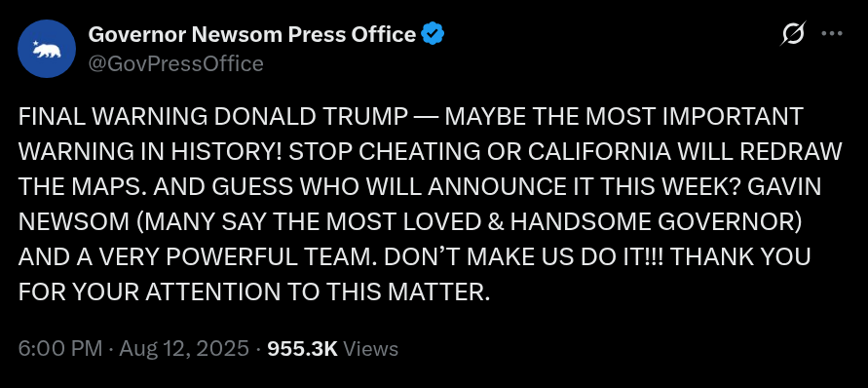Open Governor Newsom Press Office profile name

252,34
